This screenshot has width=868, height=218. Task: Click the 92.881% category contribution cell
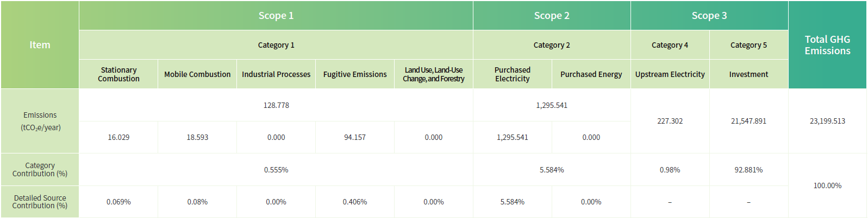[x=748, y=170]
